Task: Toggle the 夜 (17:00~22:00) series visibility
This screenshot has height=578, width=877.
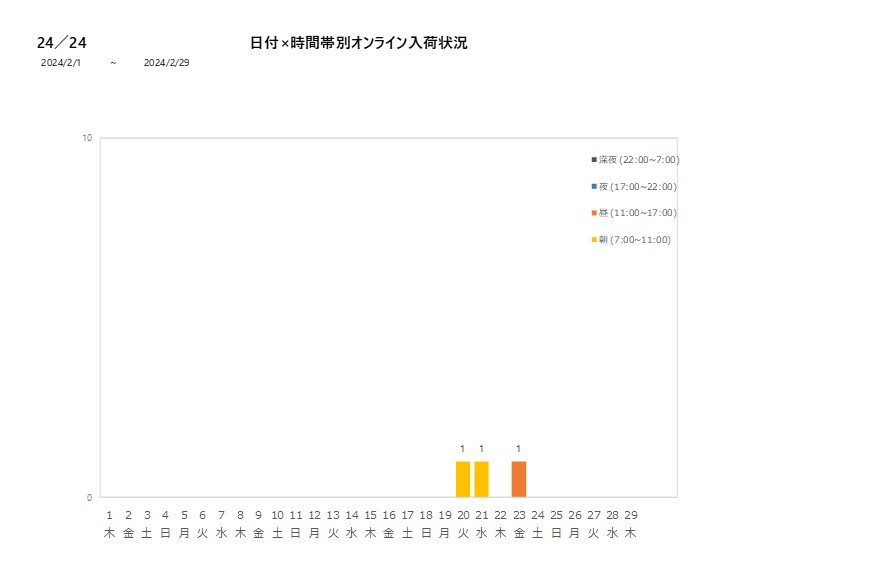Action: [635, 185]
